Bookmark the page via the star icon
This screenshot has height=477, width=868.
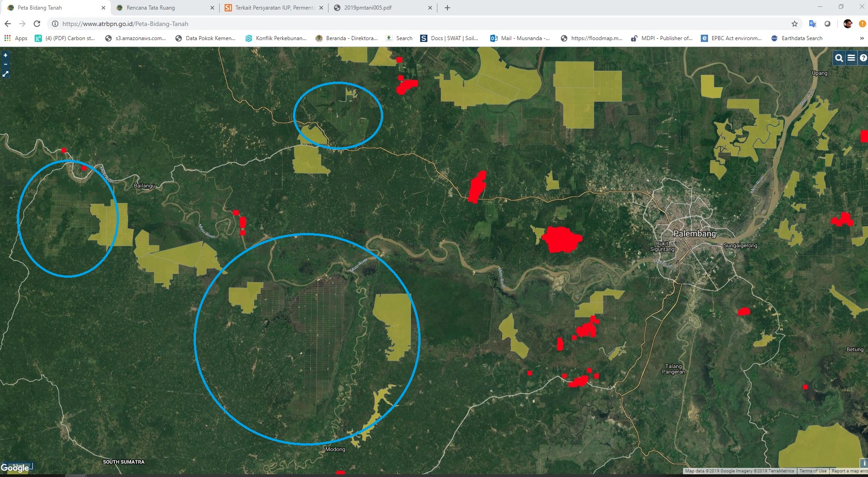[794, 24]
